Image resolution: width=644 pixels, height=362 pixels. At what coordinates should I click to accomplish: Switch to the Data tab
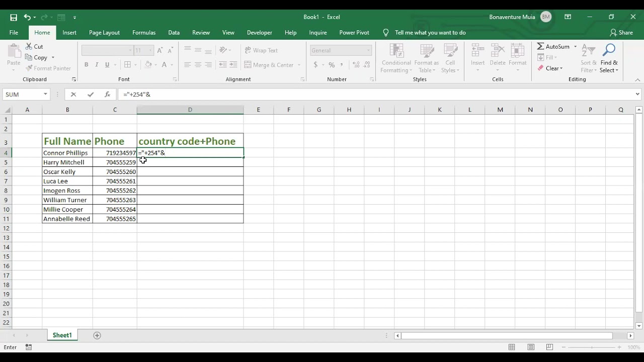174,33
